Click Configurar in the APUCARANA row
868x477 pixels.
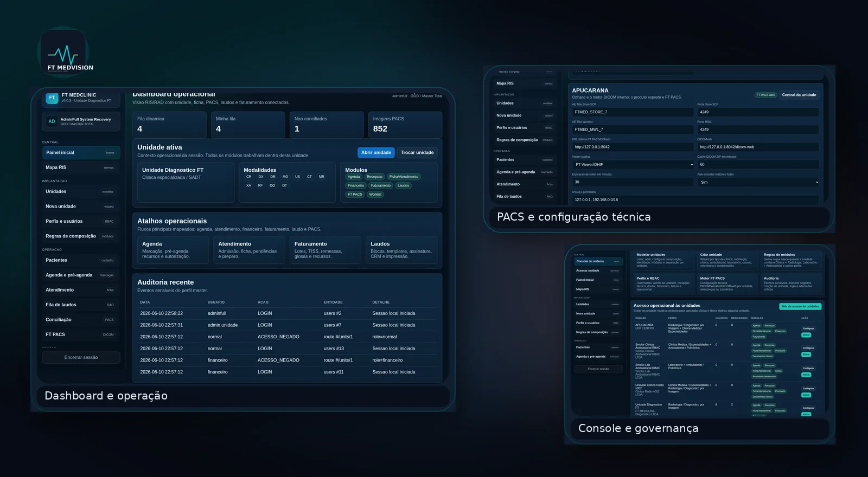(808, 328)
